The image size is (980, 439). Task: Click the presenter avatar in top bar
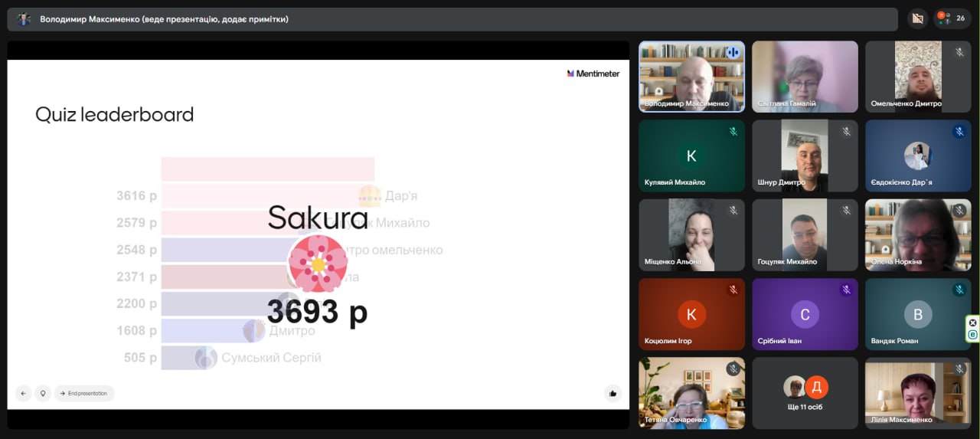coord(24,19)
